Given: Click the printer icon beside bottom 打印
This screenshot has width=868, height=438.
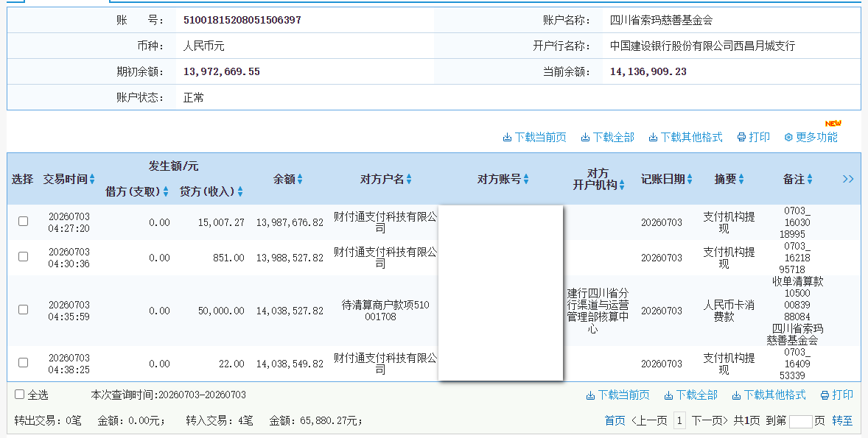Looking at the screenshot, I should coord(825,395).
